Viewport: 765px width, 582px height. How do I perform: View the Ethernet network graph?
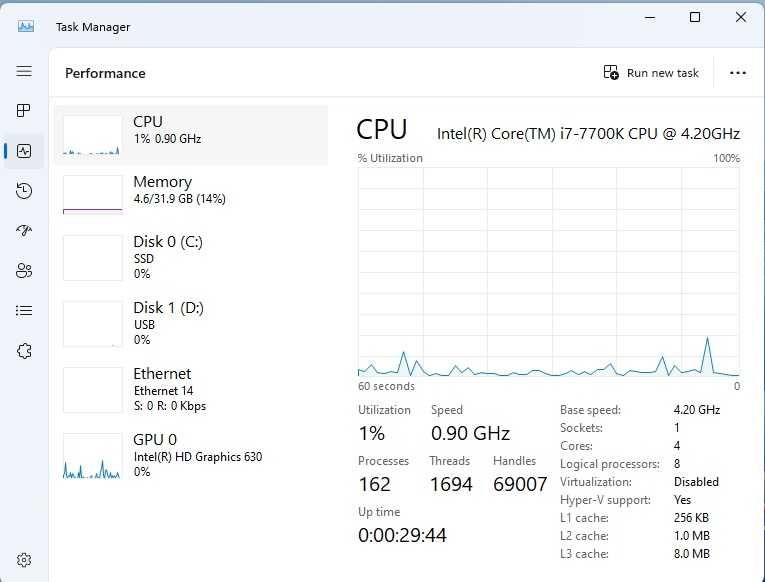[x=190, y=389]
